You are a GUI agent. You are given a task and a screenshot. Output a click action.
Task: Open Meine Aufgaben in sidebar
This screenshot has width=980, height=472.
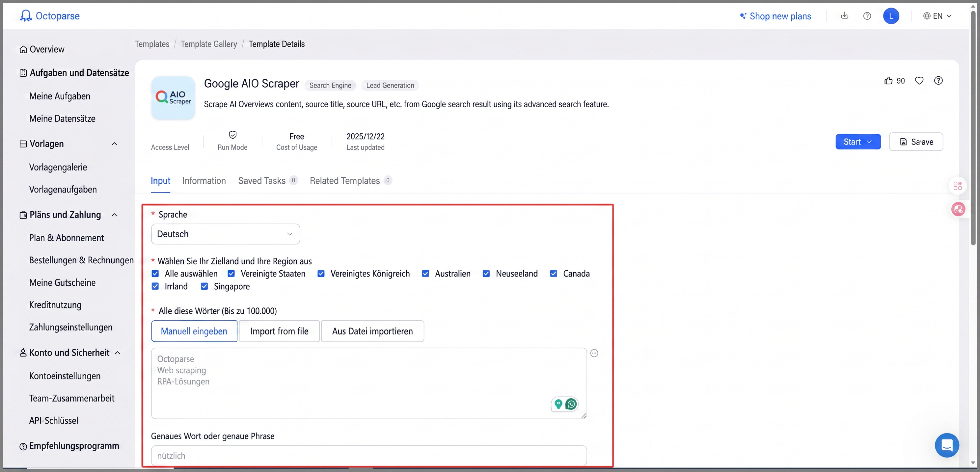pos(60,96)
